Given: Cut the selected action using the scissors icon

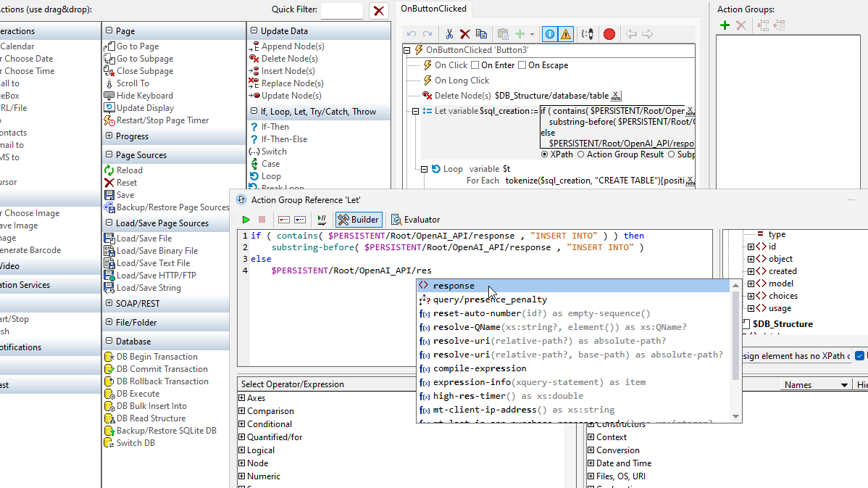Looking at the screenshot, I should pos(451,33).
